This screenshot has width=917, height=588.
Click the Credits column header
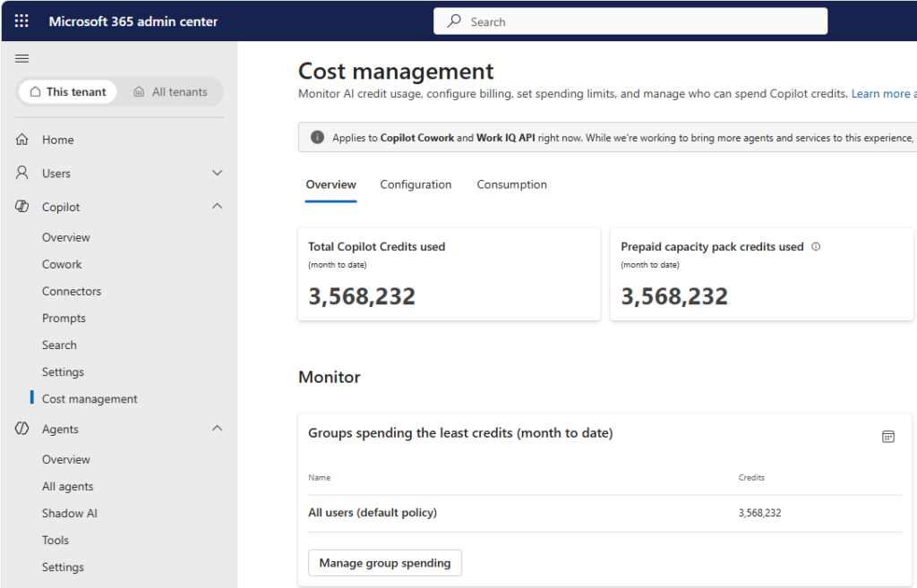coord(751,478)
